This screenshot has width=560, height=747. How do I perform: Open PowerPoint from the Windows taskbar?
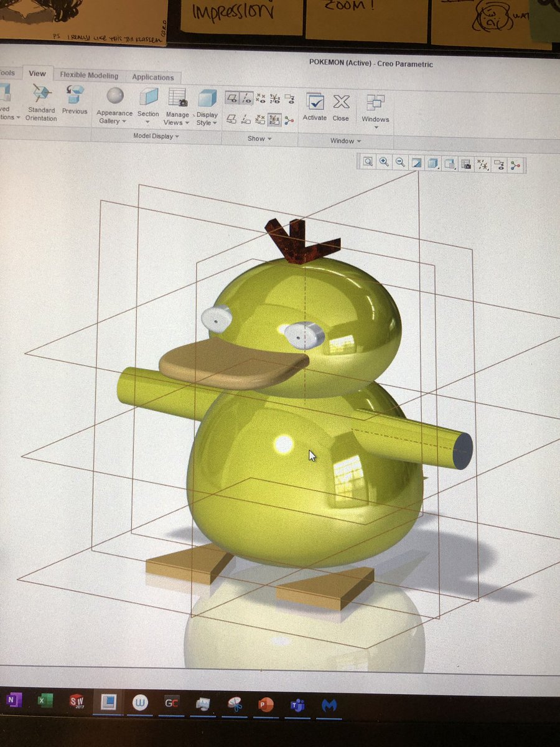click(266, 705)
